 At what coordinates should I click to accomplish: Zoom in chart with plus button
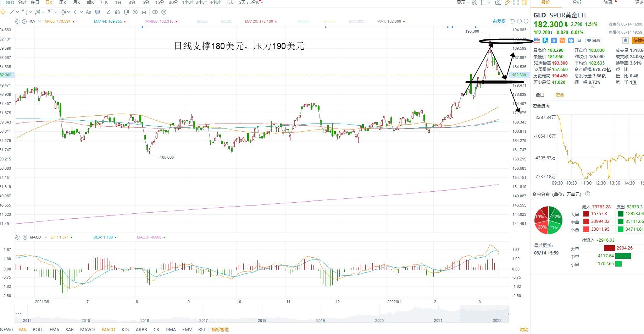tap(526, 21)
